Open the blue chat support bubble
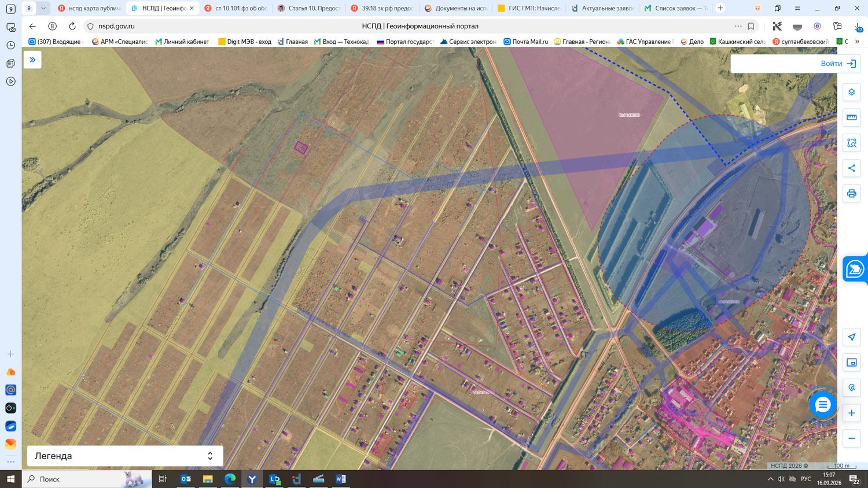The width and height of the screenshot is (868, 488). pos(822,405)
